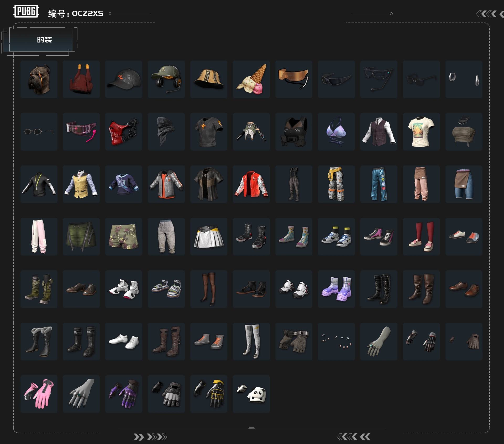Pick the blue patched jeans
The height and width of the screenshot is (444, 504).
coord(379,184)
